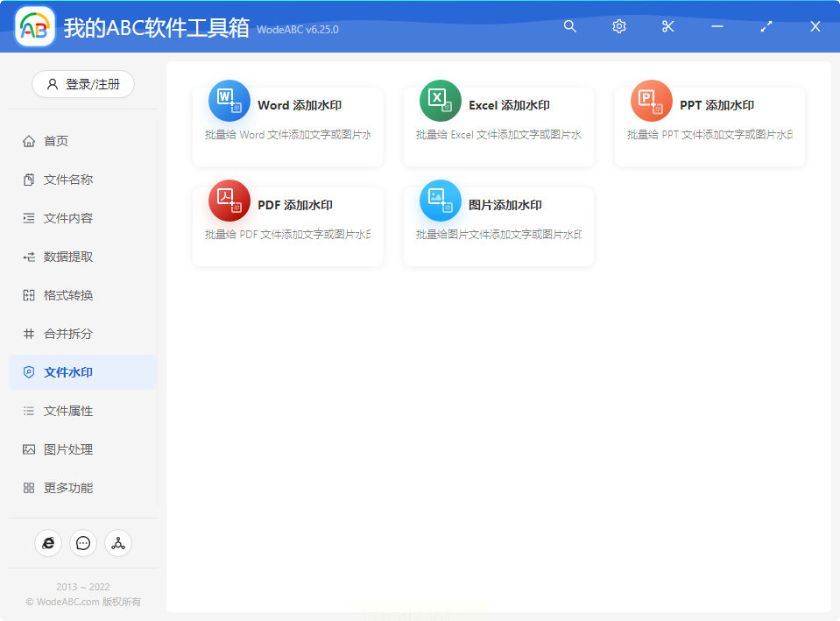The height and width of the screenshot is (621, 840).
Task: Click the 图片添加水印 title
Action: pos(505,205)
